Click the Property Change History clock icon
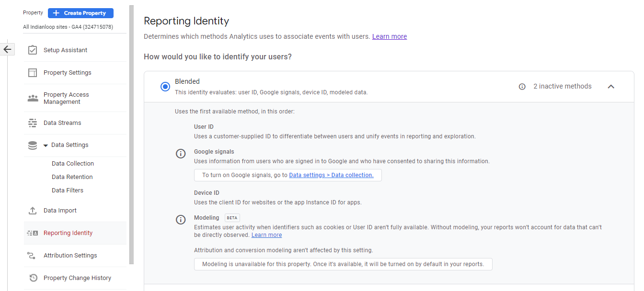 pyautogui.click(x=33, y=278)
